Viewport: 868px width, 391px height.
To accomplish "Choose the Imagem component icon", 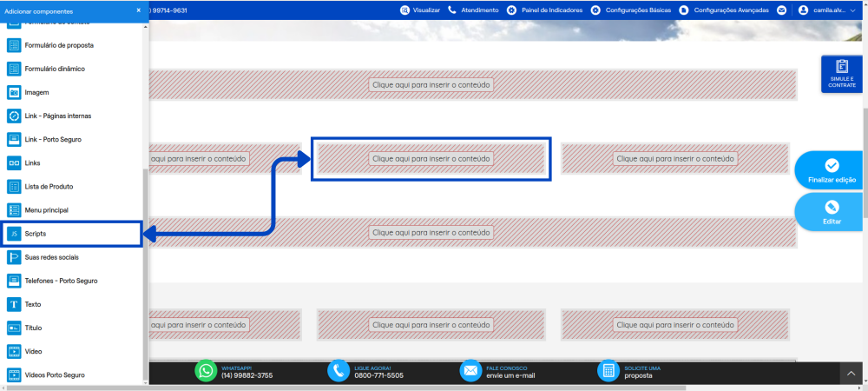I will coord(14,92).
